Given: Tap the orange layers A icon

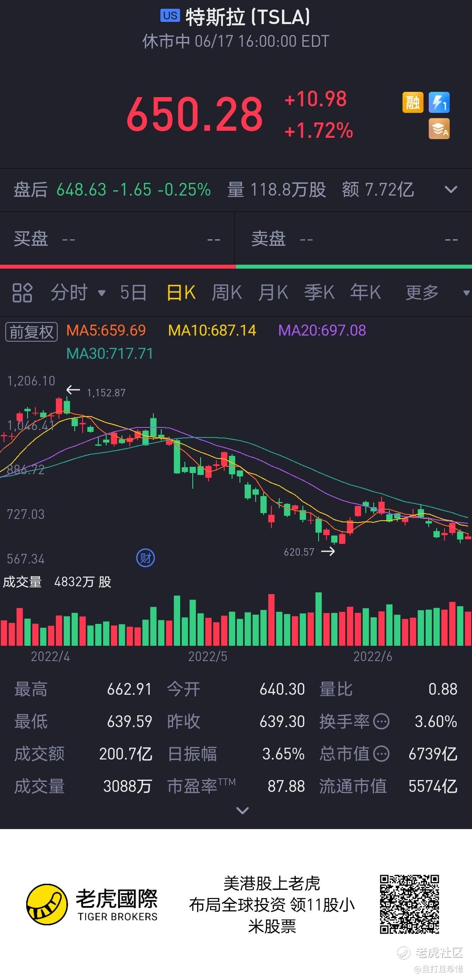Looking at the screenshot, I should [439, 129].
